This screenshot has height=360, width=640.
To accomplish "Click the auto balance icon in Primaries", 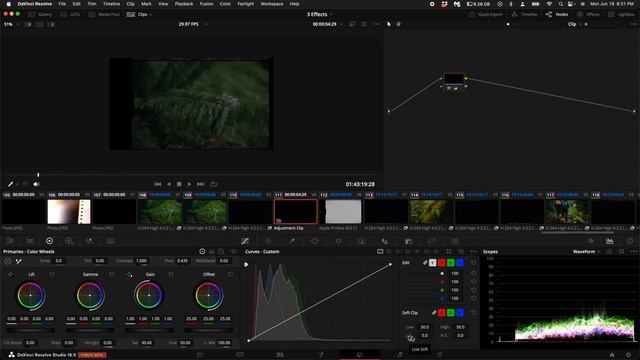I will pyautogui.click(x=8, y=261).
